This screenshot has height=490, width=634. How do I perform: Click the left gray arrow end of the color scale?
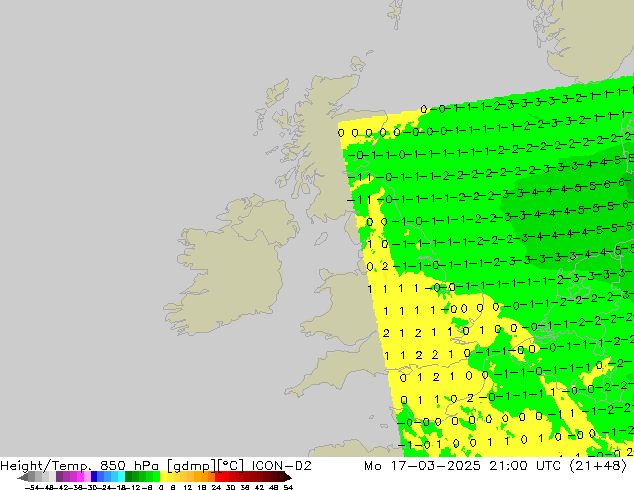(22, 477)
